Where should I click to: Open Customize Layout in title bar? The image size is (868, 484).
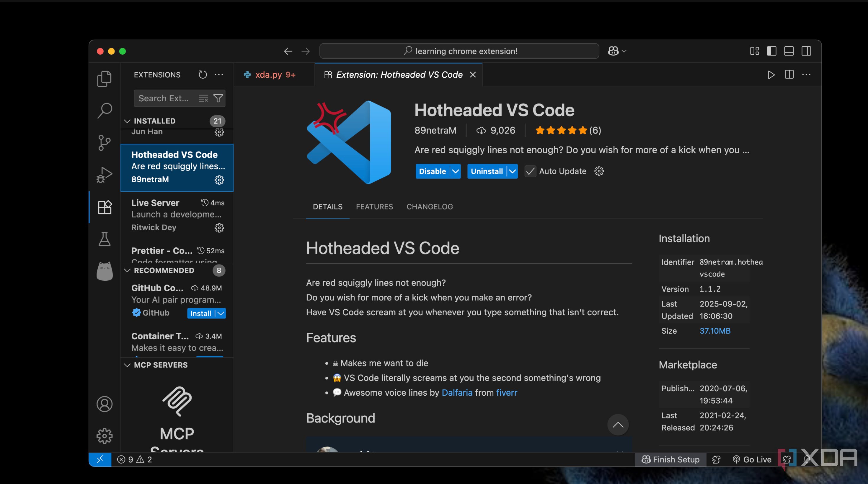(x=755, y=51)
